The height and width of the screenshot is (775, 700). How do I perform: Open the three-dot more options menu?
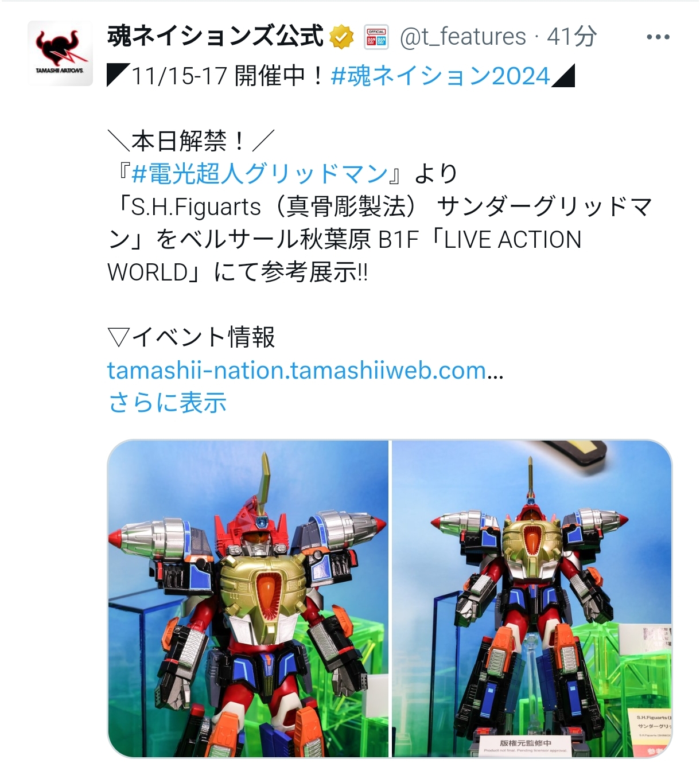click(658, 37)
